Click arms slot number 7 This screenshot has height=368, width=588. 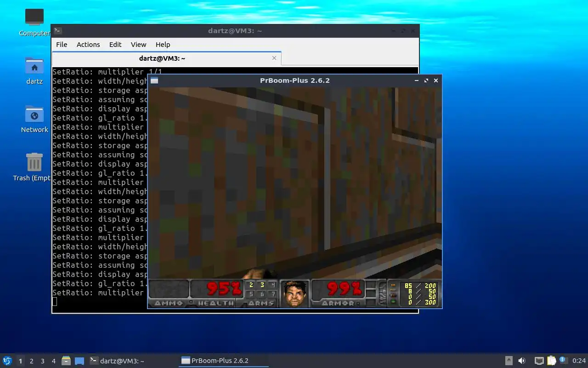[273, 294]
